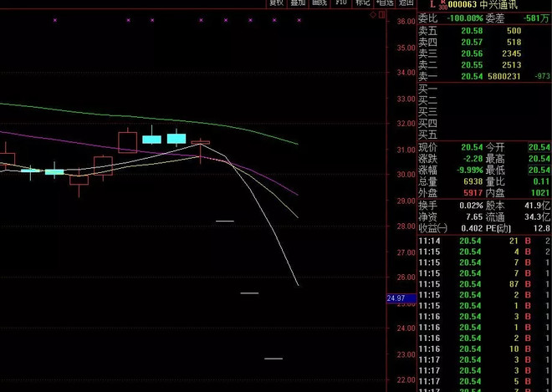Viewport: 552px width, 392px height.
Task: Open F10 company information
Action: 340,3
